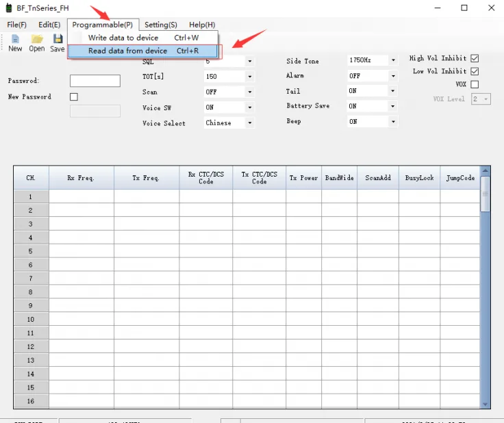This screenshot has width=504, height=423.
Task: Click the table scrollbar down arrow
Action: click(486, 404)
